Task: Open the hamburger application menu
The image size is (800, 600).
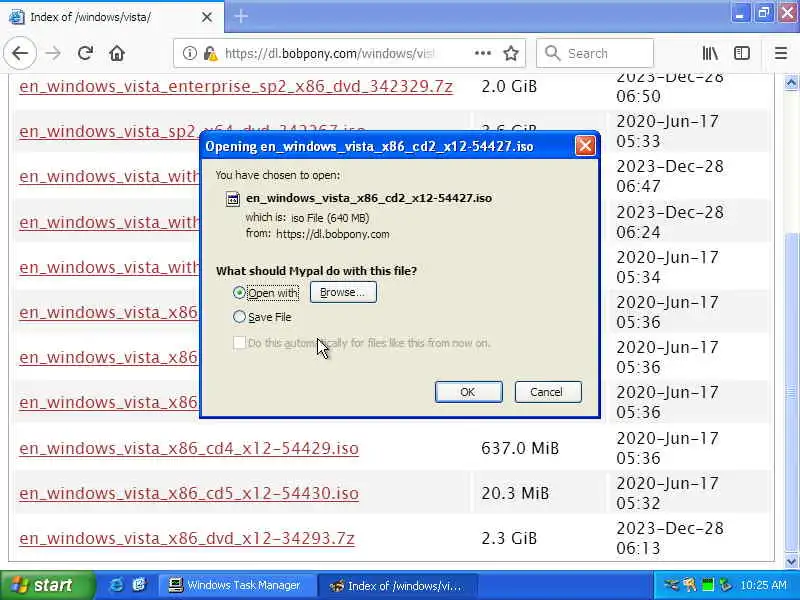Action: click(781, 53)
